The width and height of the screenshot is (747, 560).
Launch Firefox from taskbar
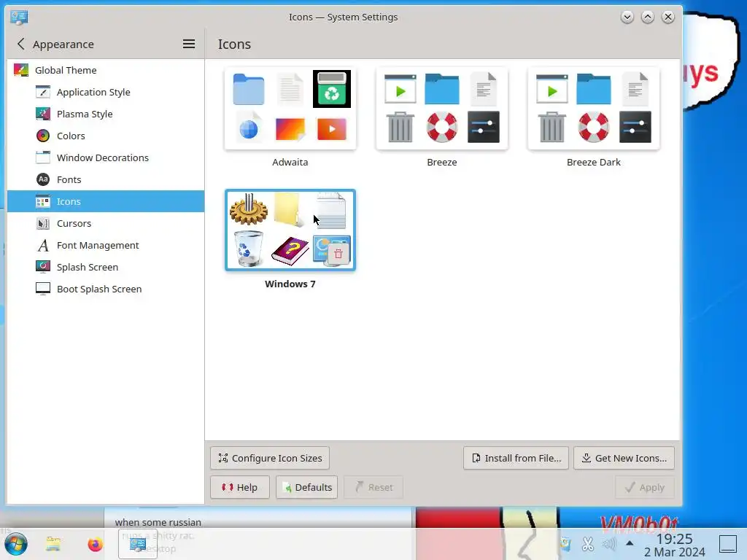coord(96,544)
